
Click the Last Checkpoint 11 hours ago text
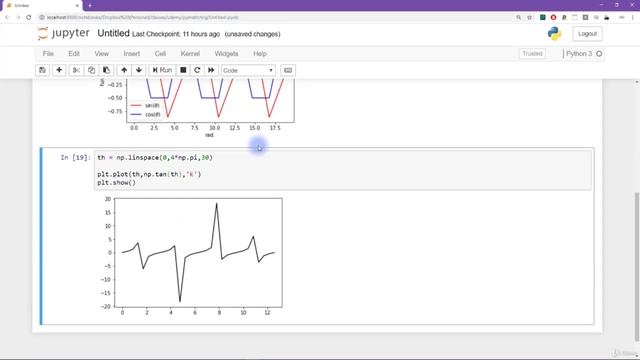(176, 34)
